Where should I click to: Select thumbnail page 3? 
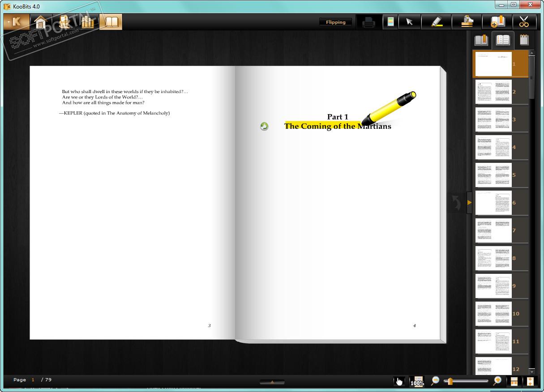tap(501, 119)
